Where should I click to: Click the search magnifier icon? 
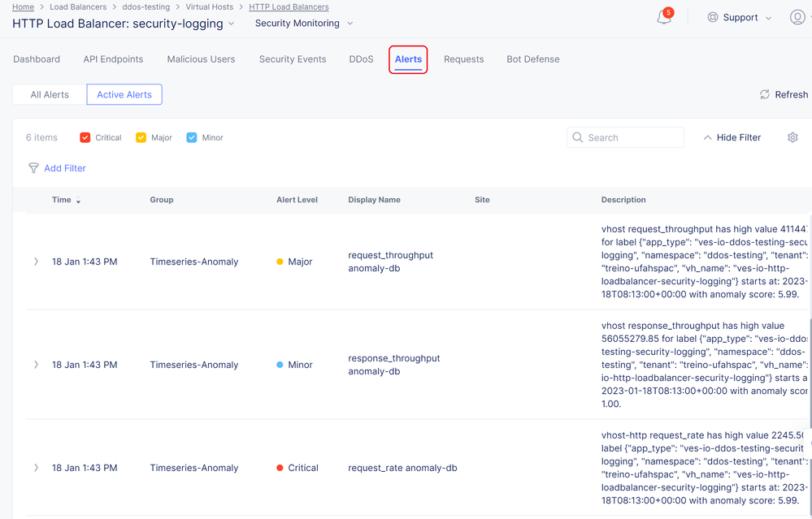point(578,137)
